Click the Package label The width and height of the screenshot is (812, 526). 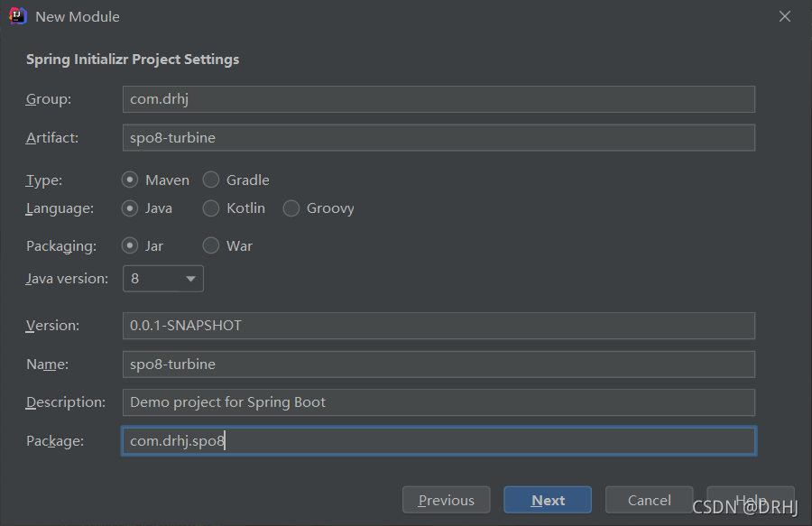55,441
